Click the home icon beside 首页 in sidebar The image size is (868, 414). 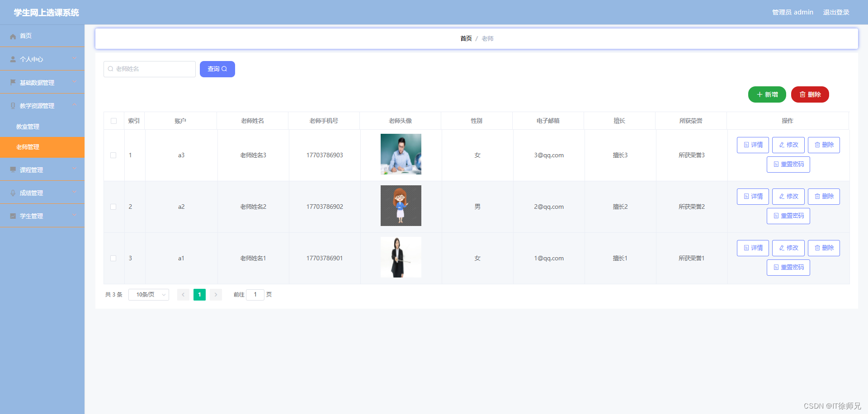click(13, 36)
